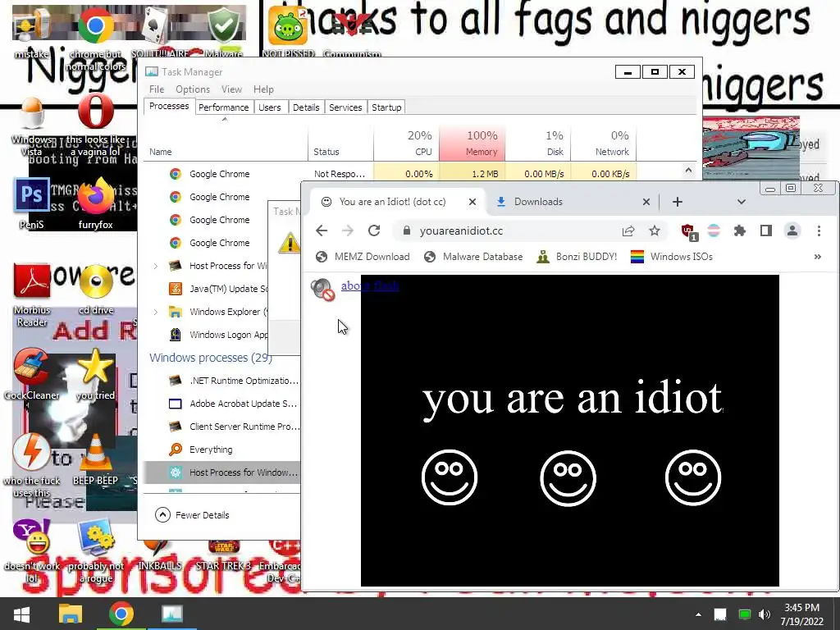840x630 pixels.
Task: Open Windows ISOs bookmark
Action: tap(671, 257)
